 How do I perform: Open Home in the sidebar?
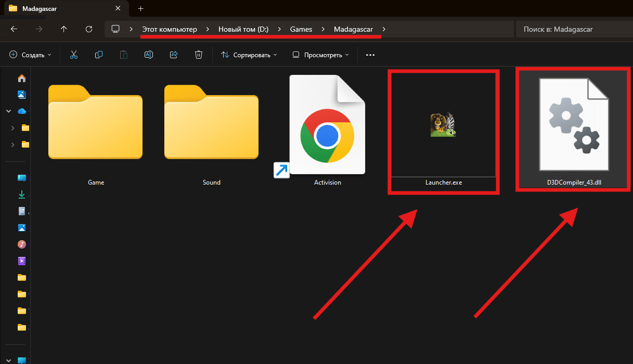click(x=22, y=78)
